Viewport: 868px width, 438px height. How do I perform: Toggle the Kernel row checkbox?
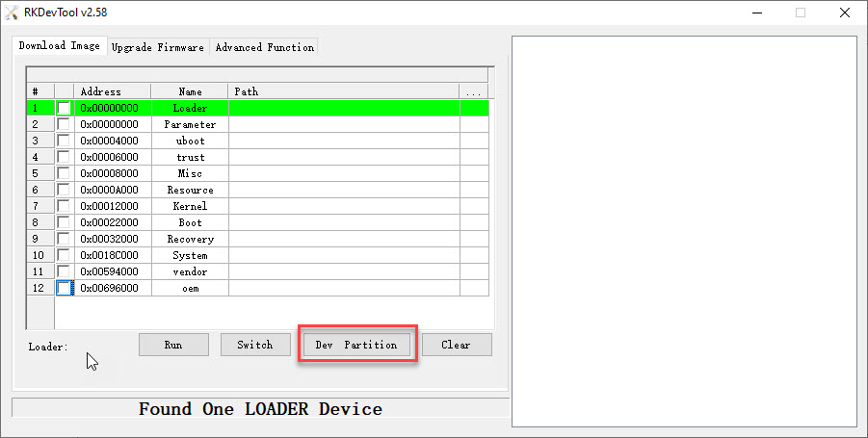coord(64,206)
